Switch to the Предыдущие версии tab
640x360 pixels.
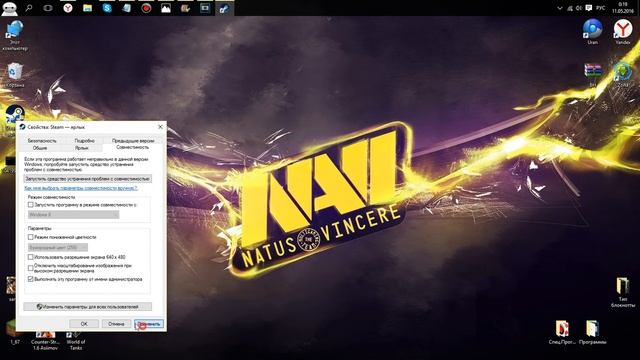click(133, 140)
